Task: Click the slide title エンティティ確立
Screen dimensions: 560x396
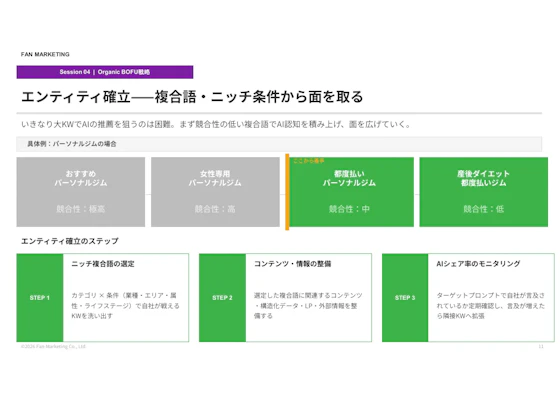Action: [192, 97]
